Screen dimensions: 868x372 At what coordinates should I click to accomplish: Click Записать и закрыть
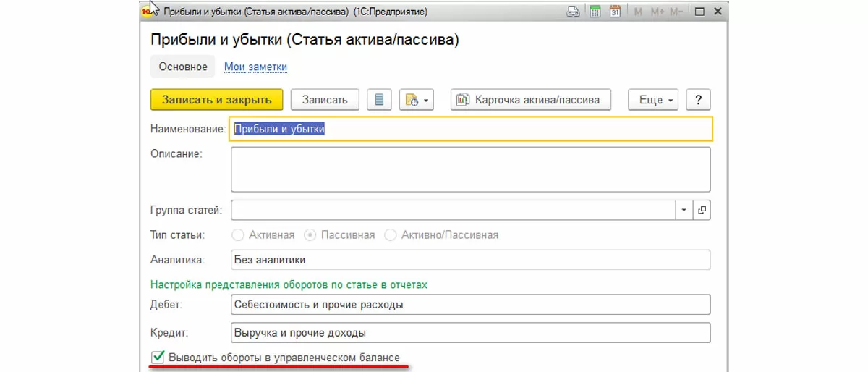tap(216, 100)
